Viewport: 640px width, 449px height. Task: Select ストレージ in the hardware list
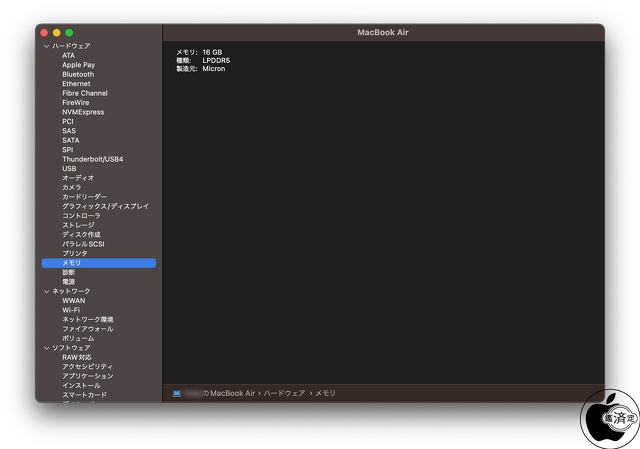pyautogui.click(x=78, y=225)
